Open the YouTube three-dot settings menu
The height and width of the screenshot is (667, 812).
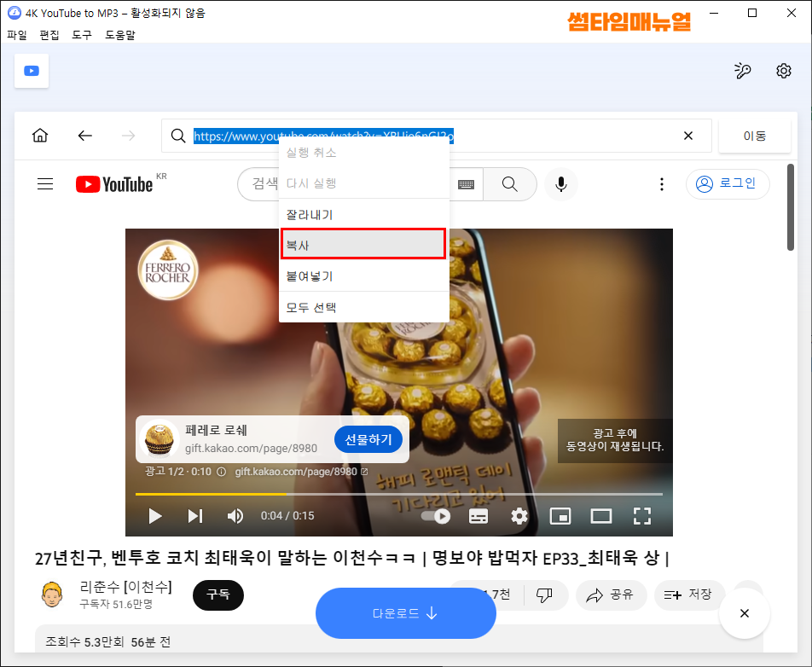[661, 184]
